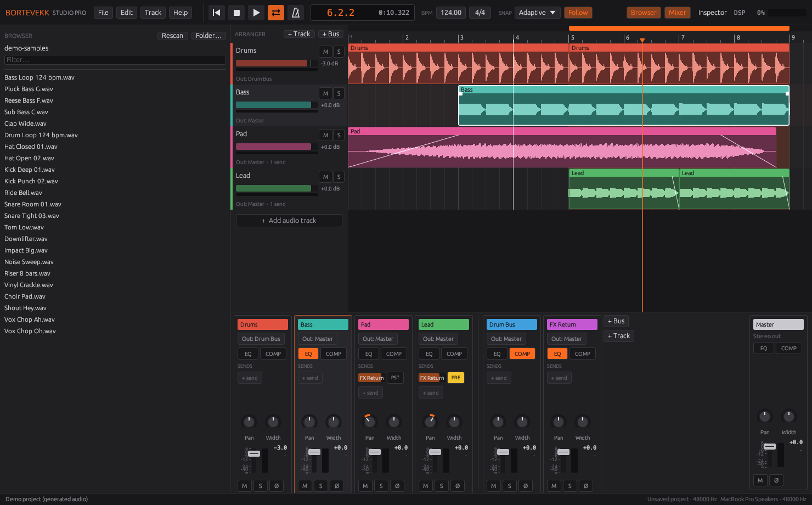Add a send on Drums strip
The height and width of the screenshot is (505, 812).
[x=250, y=378]
